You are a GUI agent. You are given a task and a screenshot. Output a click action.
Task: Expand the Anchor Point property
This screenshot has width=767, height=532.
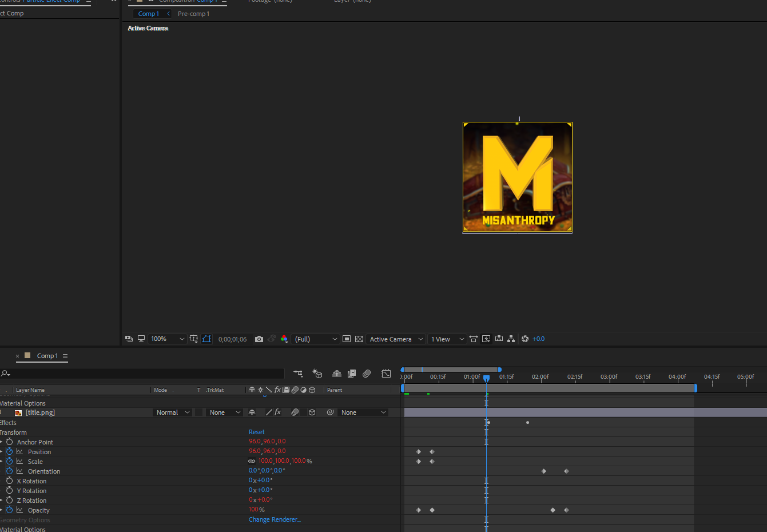tap(2, 442)
